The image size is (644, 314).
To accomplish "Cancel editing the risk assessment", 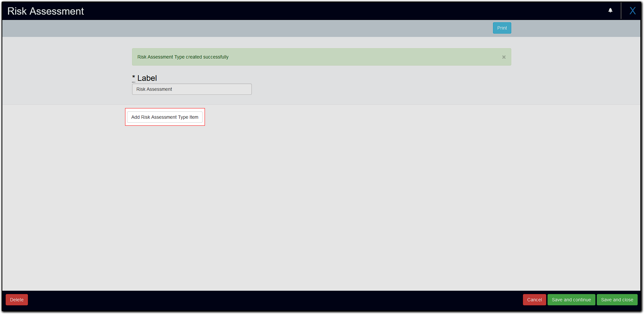I will tap(534, 300).
